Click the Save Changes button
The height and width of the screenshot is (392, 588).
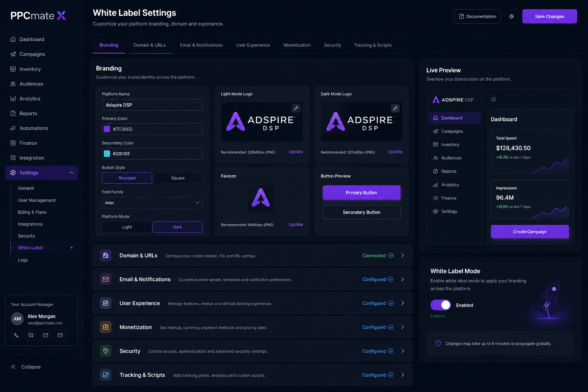pos(549,16)
